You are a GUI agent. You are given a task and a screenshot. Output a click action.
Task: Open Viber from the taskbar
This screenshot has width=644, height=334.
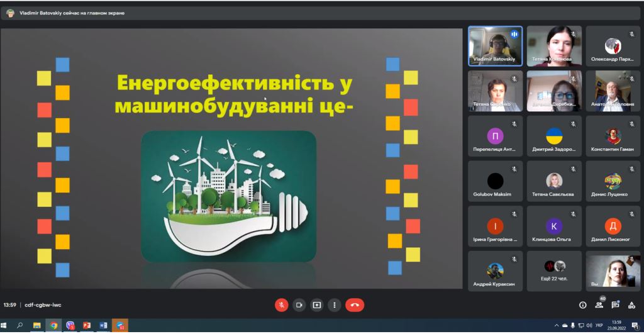tap(70, 325)
